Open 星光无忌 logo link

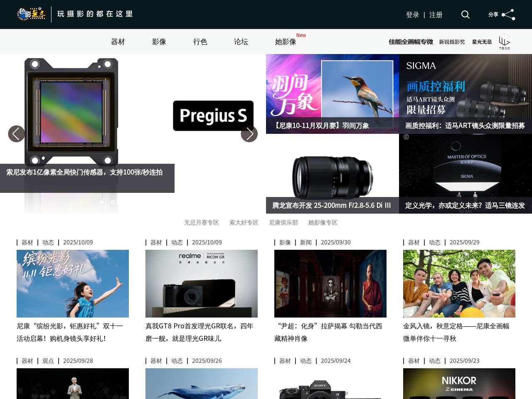(482, 42)
